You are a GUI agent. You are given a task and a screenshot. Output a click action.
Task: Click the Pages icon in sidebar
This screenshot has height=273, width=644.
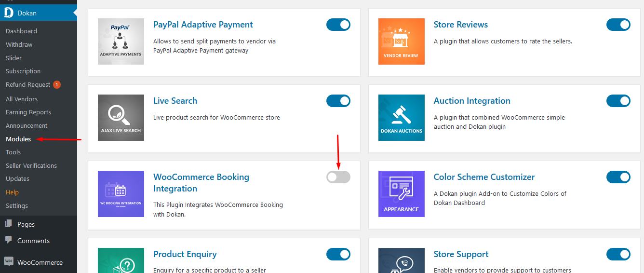(x=9, y=224)
